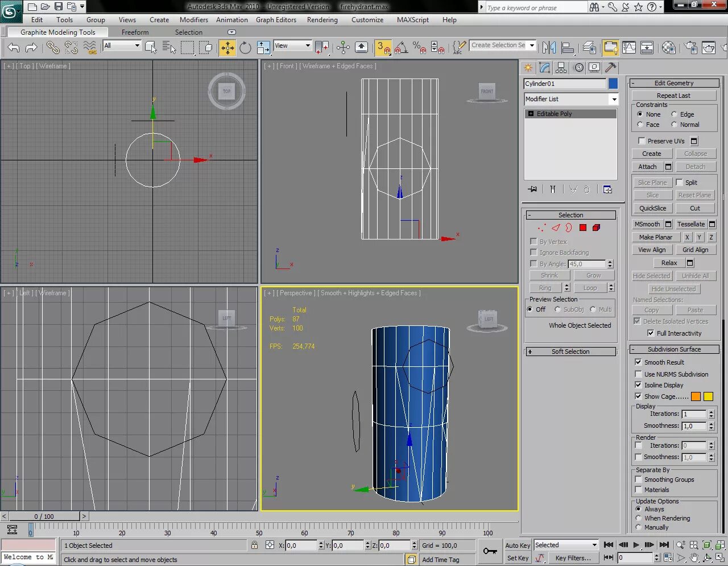Click the Undo icon

point(13,48)
